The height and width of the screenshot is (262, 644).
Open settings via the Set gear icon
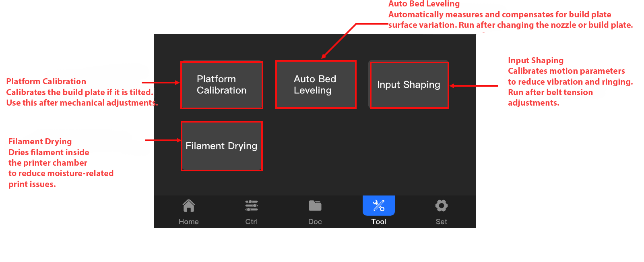pos(441,206)
